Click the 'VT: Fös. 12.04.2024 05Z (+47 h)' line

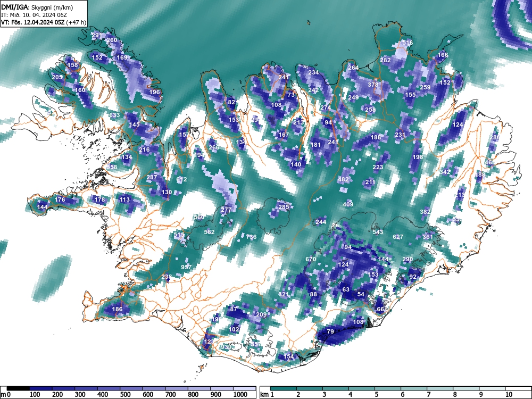(x=44, y=22)
